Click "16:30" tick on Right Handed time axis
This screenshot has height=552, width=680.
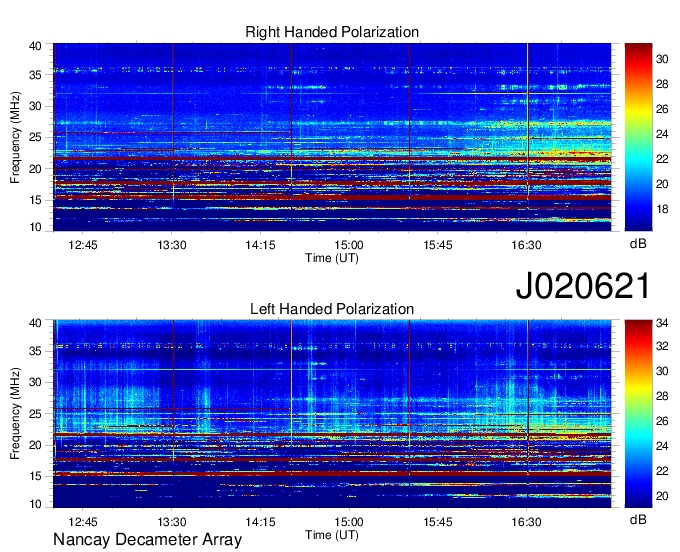[x=526, y=245]
